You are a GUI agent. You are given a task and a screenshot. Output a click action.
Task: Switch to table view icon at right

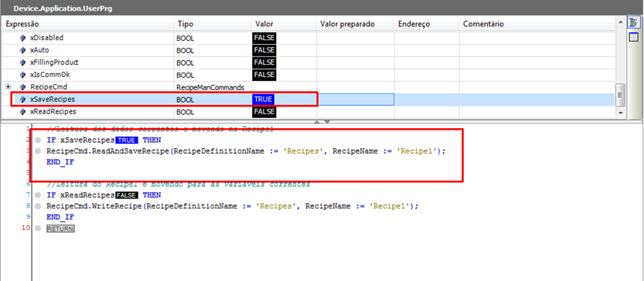(x=633, y=37)
